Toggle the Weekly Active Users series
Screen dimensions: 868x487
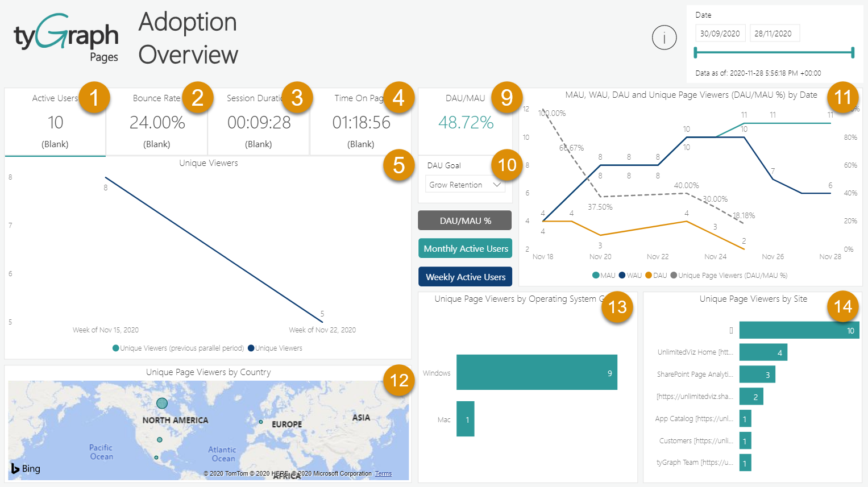pos(465,277)
